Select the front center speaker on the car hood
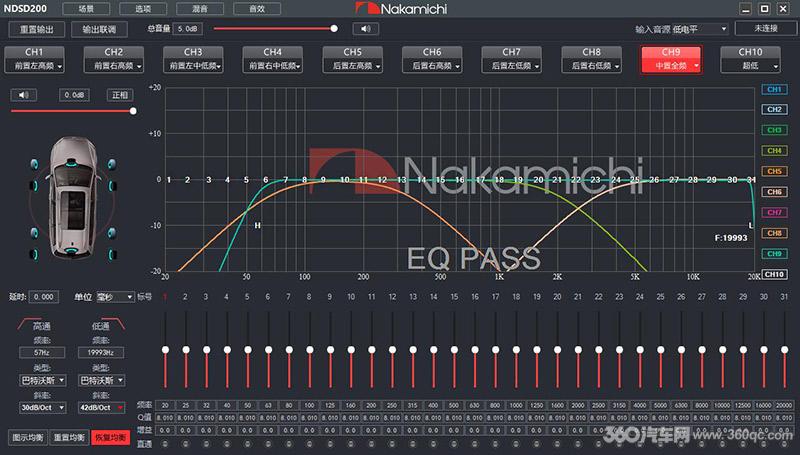The image size is (800, 455). click(x=72, y=162)
